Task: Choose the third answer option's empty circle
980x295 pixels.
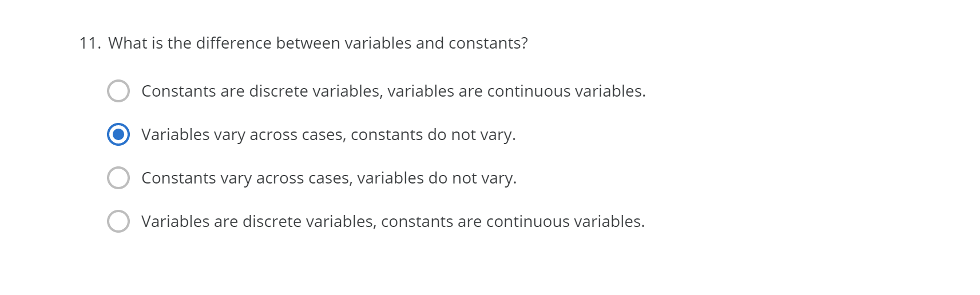Action: [x=118, y=178]
